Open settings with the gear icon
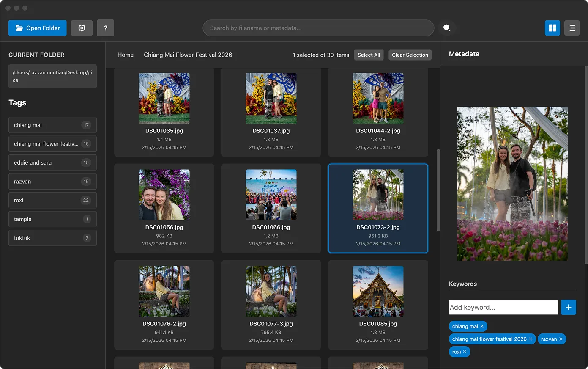Screen dimensions: 588x369 pos(82,28)
